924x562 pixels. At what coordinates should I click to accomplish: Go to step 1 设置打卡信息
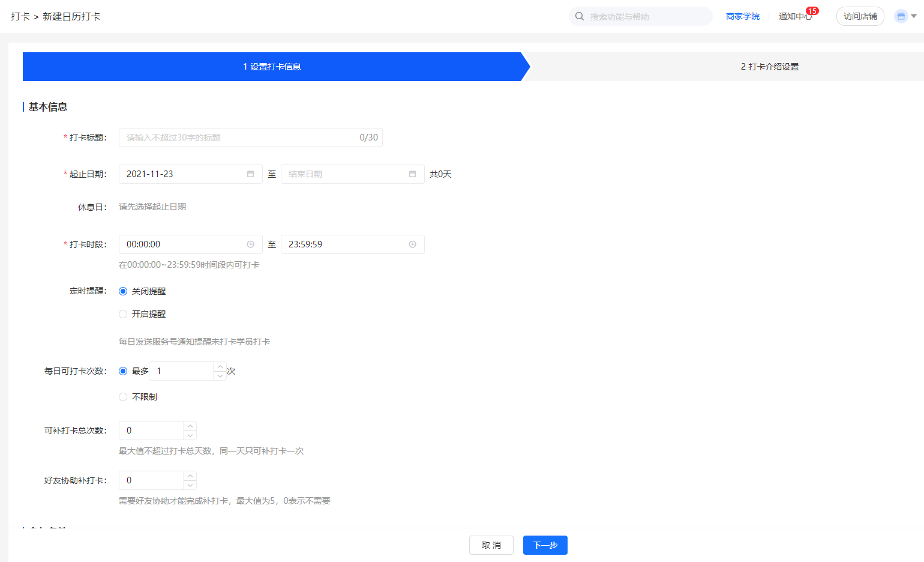click(x=272, y=67)
